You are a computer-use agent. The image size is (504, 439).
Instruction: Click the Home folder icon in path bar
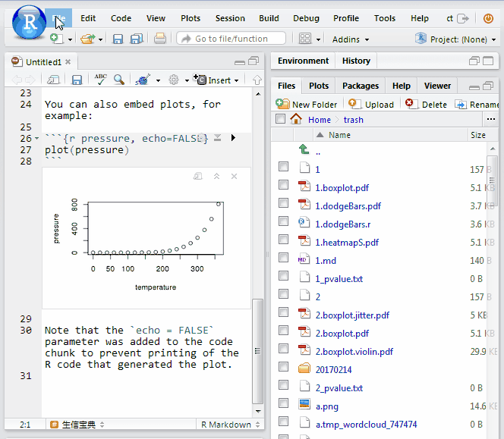[x=296, y=119]
